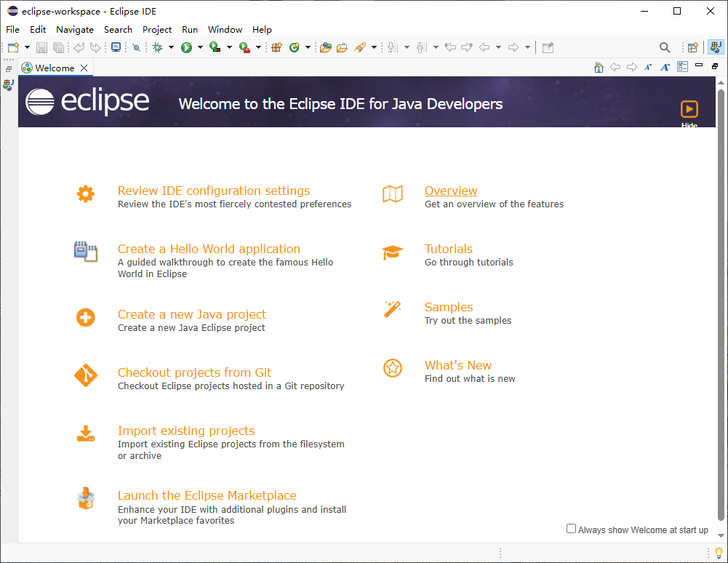Click the Save All icon
The image size is (728, 563).
click(58, 47)
